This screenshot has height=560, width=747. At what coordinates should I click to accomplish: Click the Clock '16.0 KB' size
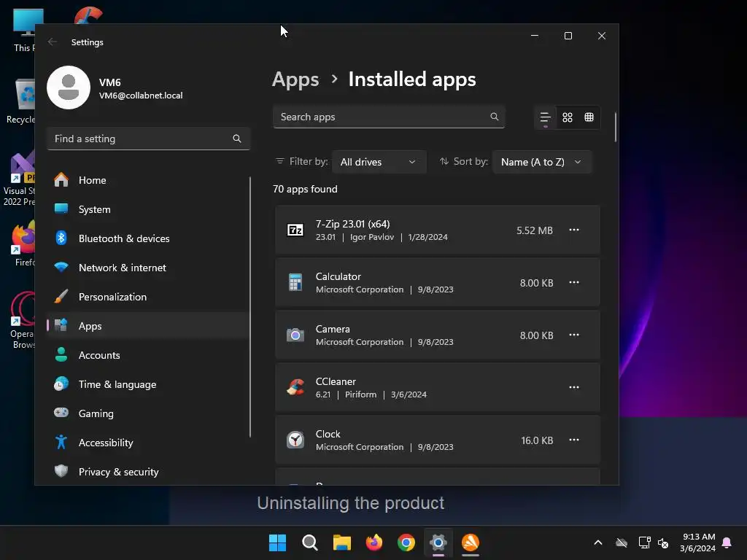click(x=537, y=440)
